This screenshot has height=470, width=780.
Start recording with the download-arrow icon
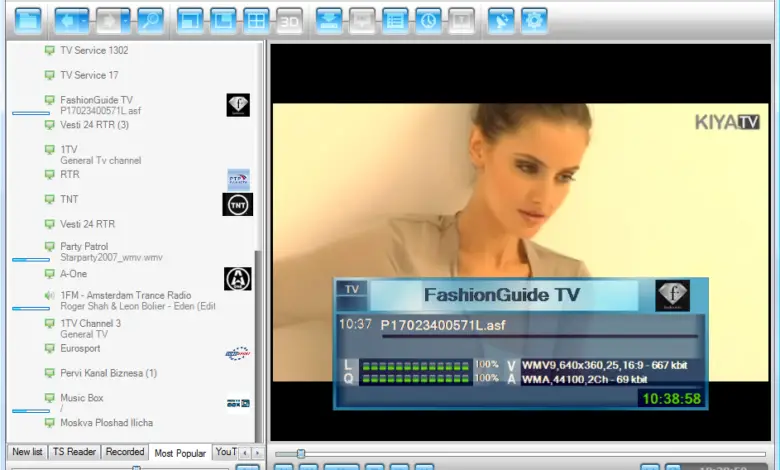tap(329, 21)
